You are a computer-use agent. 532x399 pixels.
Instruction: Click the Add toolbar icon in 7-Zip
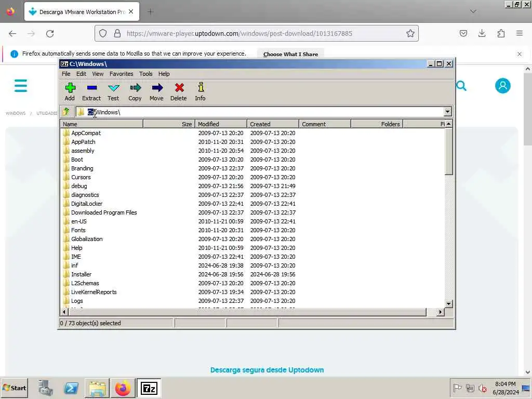click(70, 91)
